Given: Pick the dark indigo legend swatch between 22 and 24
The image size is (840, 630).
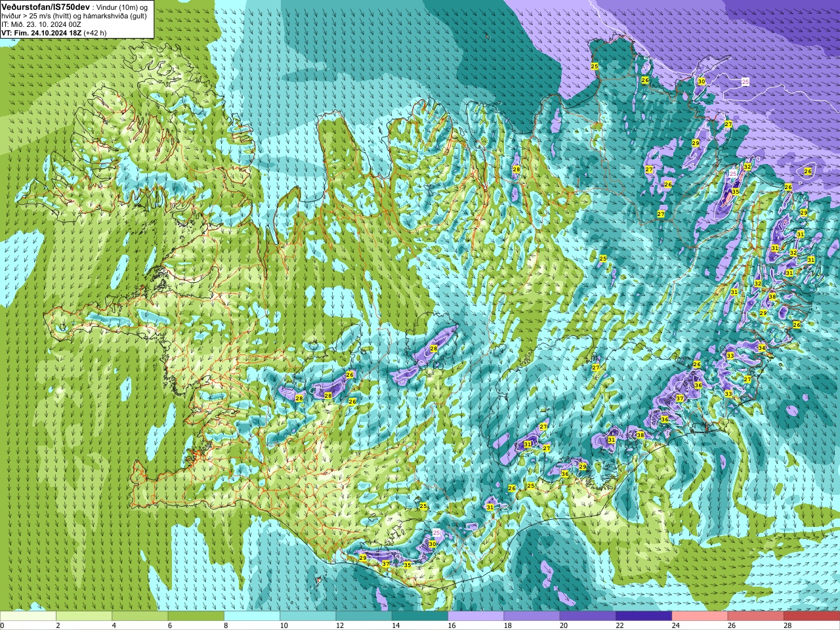Looking at the screenshot, I should (644, 616).
